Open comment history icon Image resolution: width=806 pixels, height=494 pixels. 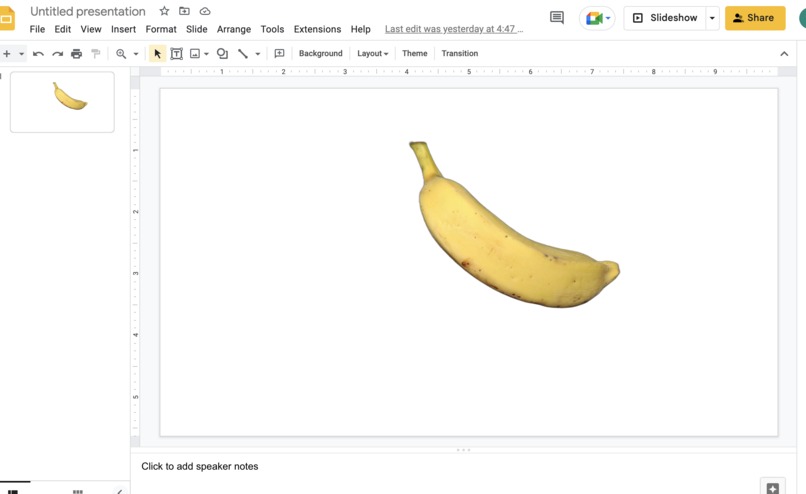pos(556,17)
